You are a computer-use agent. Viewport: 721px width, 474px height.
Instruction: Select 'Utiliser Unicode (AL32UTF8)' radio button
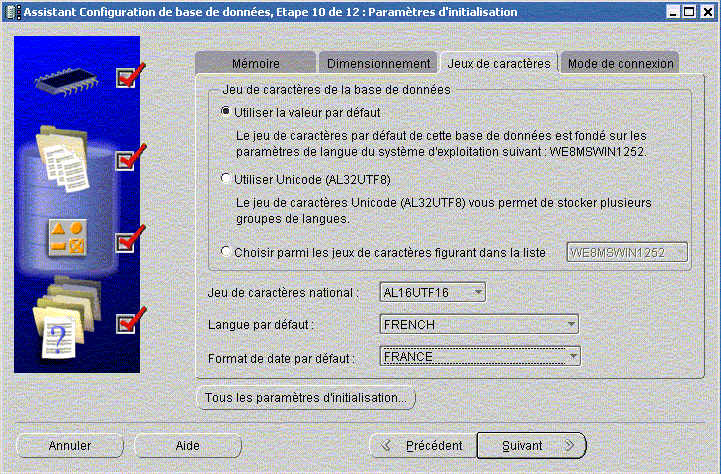coord(226,179)
